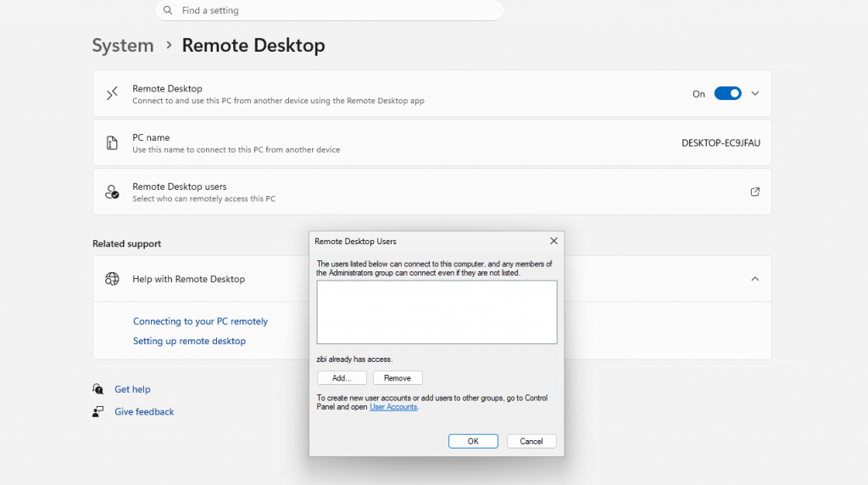Go back to System in breadcrumb
Image resolution: width=868 pixels, height=485 pixels.
pos(123,46)
